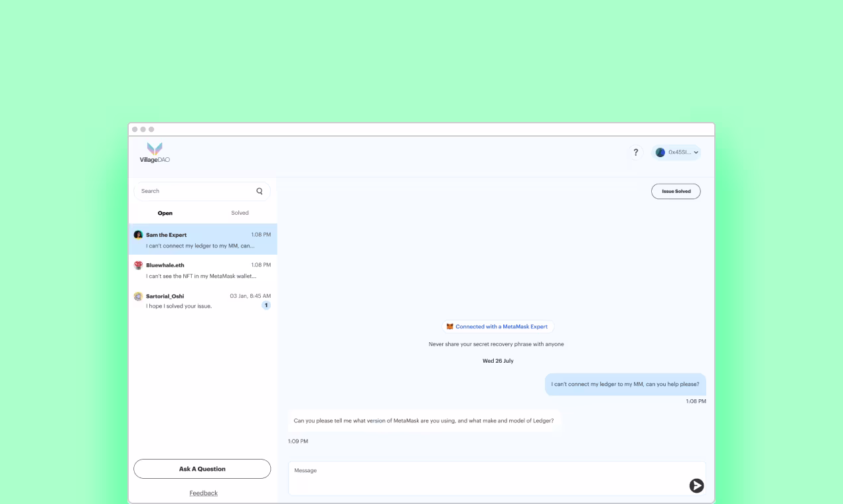Viewport: 843px width, 504px height.
Task: Open the help question mark icon
Action: pyautogui.click(x=636, y=153)
